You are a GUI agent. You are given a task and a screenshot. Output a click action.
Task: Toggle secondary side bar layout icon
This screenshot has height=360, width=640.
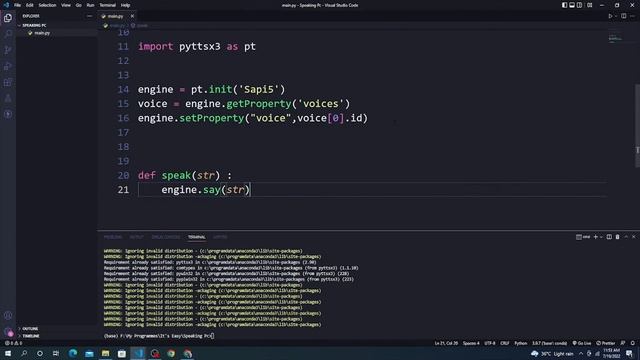click(579, 5)
